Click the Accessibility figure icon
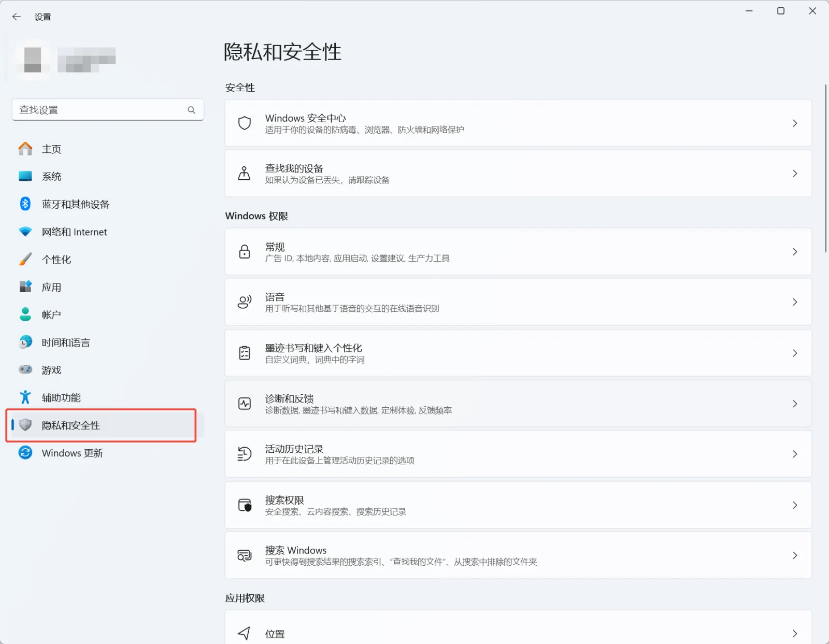829x644 pixels. click(x=25, y=397)
